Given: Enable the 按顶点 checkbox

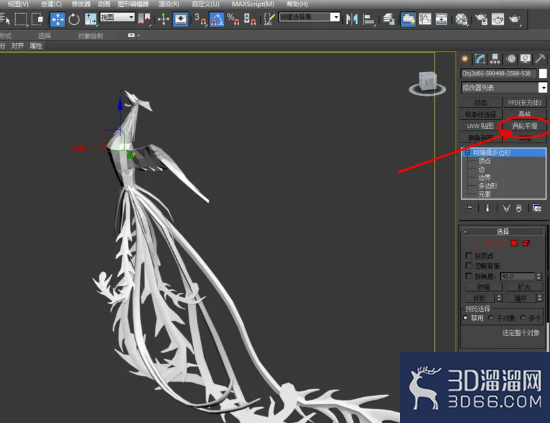Looking at the screenshot, I should [469, 255].
